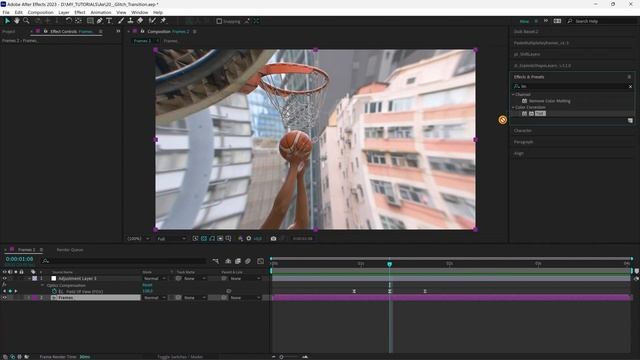The width and height of the screenshot is (640, 360).
Task: Open the Animation menu
Action: tap(101, 12)
